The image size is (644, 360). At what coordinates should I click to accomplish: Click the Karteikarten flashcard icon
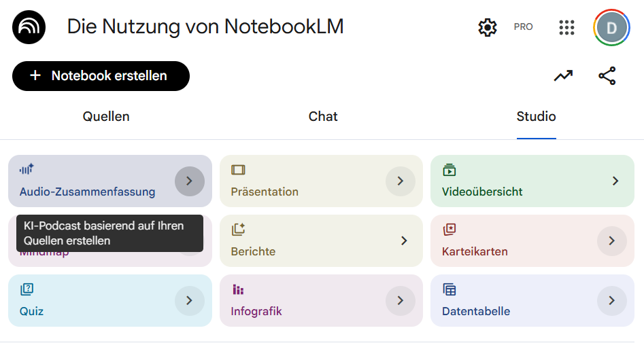point(450,229)
